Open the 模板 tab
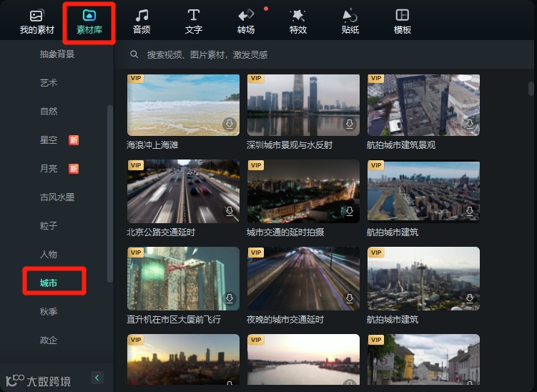 [403, 22]
